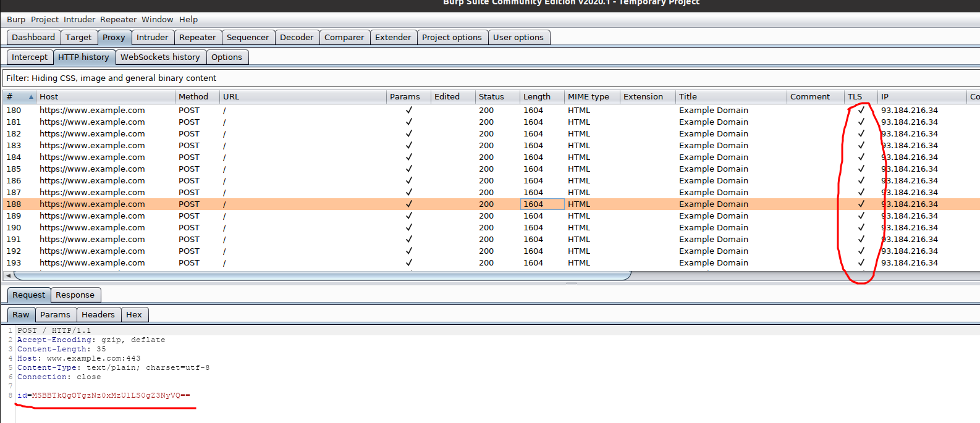Click TLS checkmark in row 182
This screenshot has width=980, height=423.
(861, 134)
